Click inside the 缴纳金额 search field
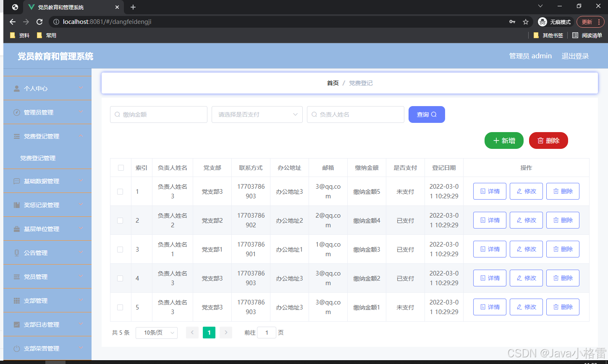The image size is (608, 364). [158, 114]
